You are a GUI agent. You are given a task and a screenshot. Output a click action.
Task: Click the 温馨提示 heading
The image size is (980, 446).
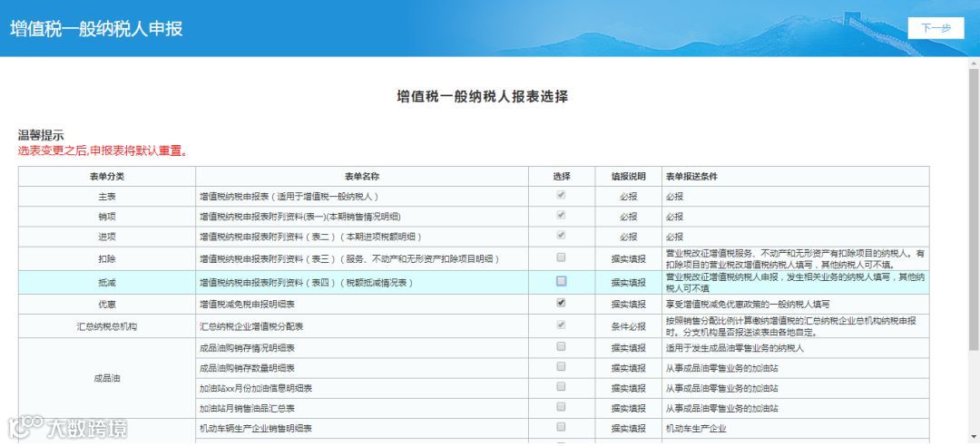[41, 135]
